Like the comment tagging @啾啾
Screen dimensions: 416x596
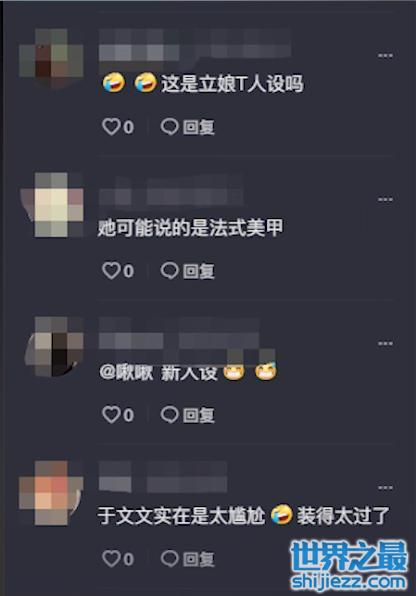[111, 415]
